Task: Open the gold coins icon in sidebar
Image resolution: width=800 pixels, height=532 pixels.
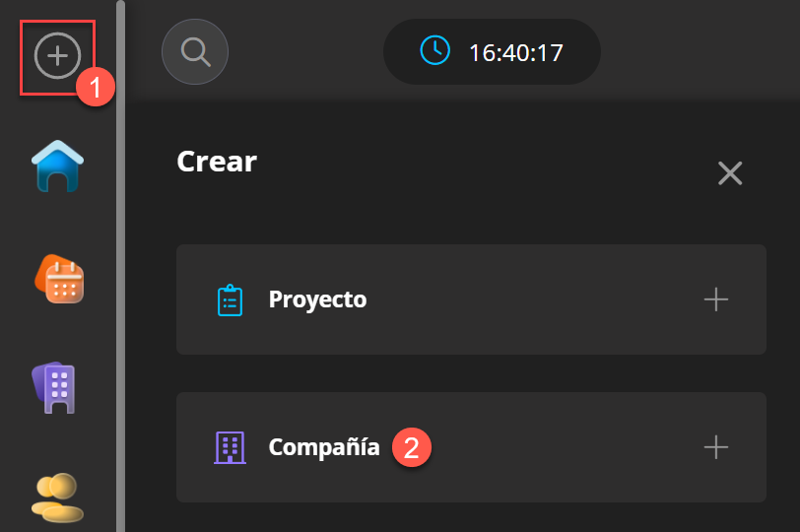Action: pyautogui.click(x=57, y=498)
